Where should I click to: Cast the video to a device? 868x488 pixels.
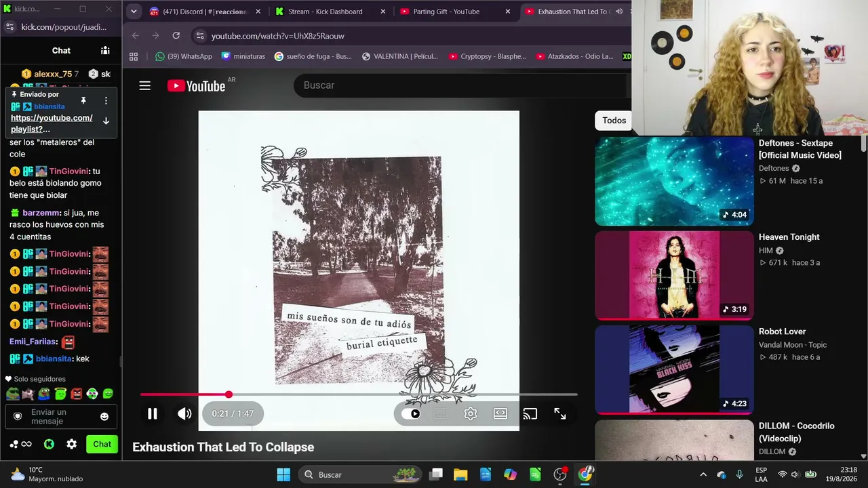coord(530,413)
